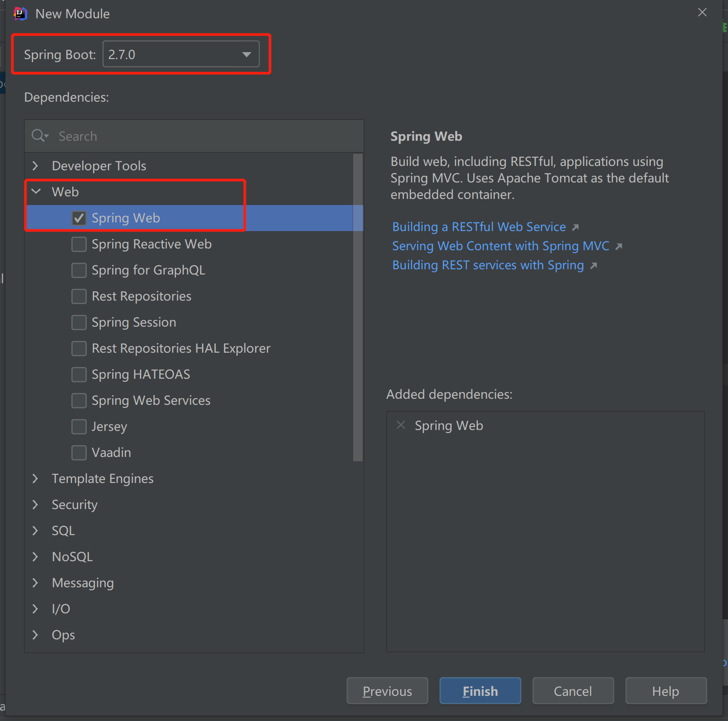Click the search magnifier options icon
Image resolution: width=728 pixels, height=721 pixels.
[40, 136]
